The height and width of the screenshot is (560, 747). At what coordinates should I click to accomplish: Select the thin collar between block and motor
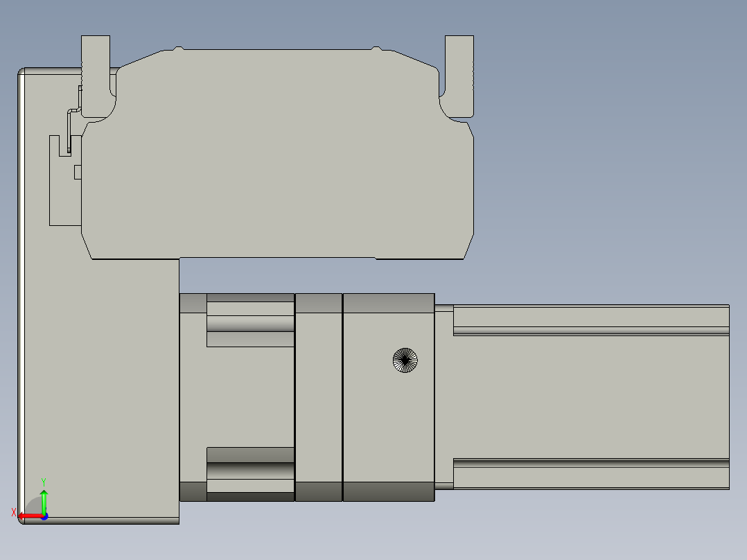pyautogui.click(x=444, y=395)
